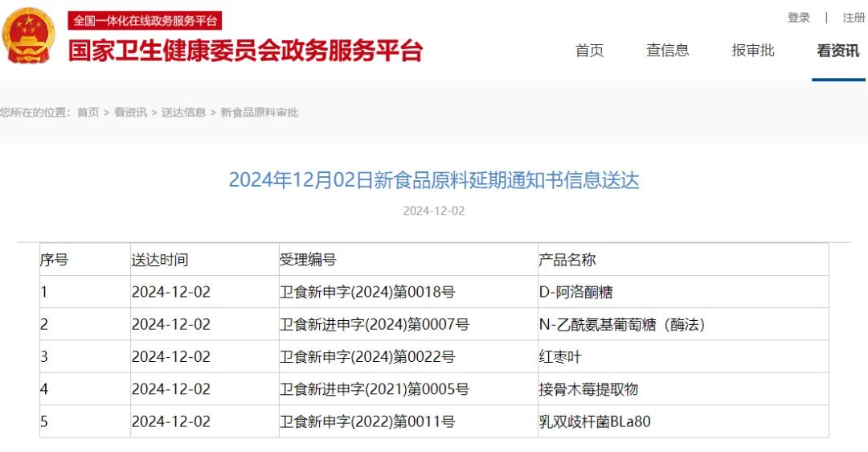Go to 看资讯 in the breadcrumb
The width and height of the screenshot is (868, 452).
pyautogui.click(x=131, y=113)
